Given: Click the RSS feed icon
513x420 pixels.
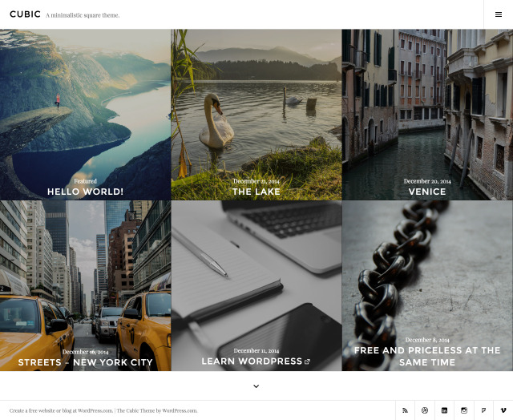Looking at the screenshot, I should (406, 410).
